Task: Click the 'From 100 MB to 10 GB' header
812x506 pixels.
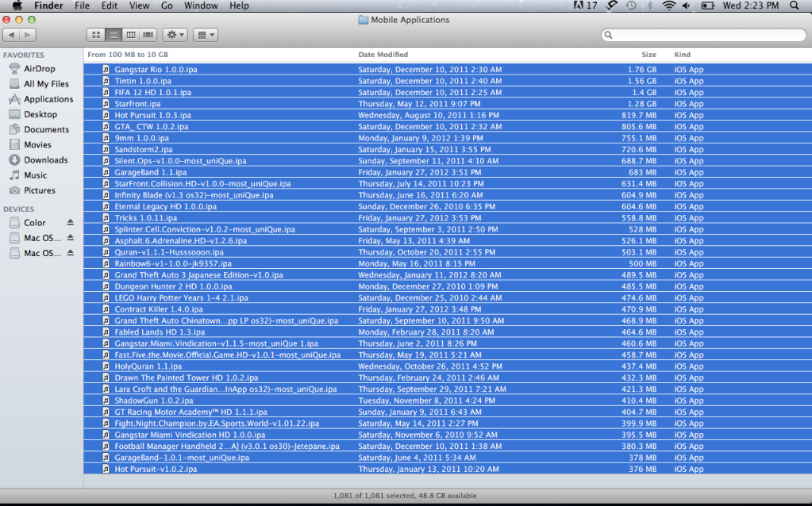Action: click(127, 54)
